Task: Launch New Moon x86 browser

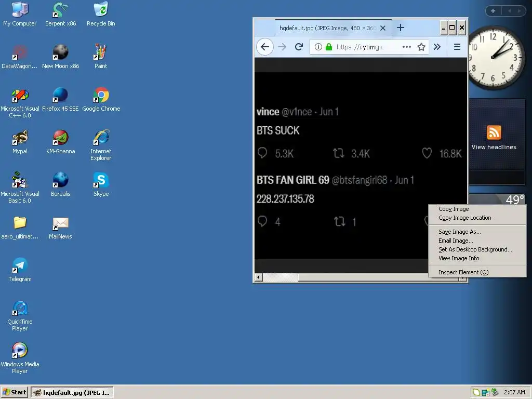Action: [60, 57]
